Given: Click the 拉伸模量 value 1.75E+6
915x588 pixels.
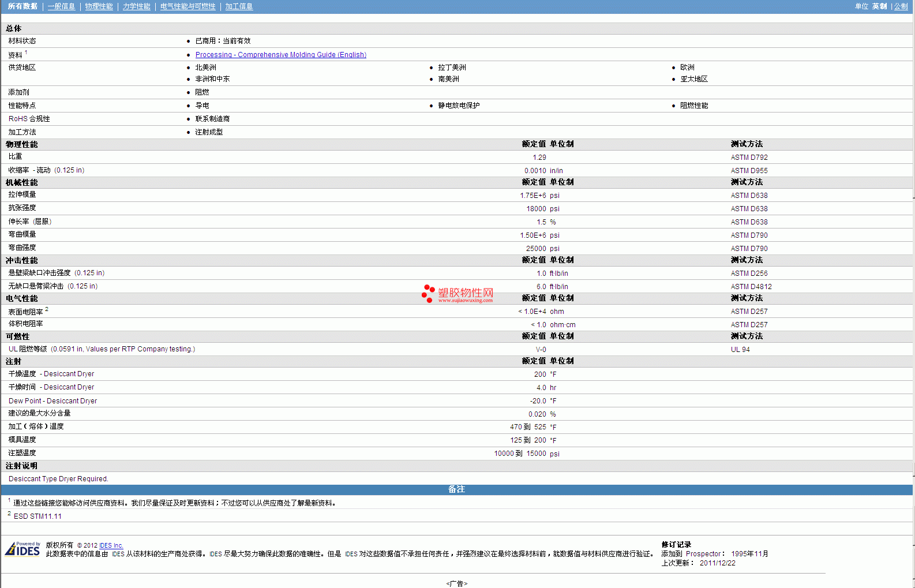Looking at the screenshot, I should [x=533, y=196].
